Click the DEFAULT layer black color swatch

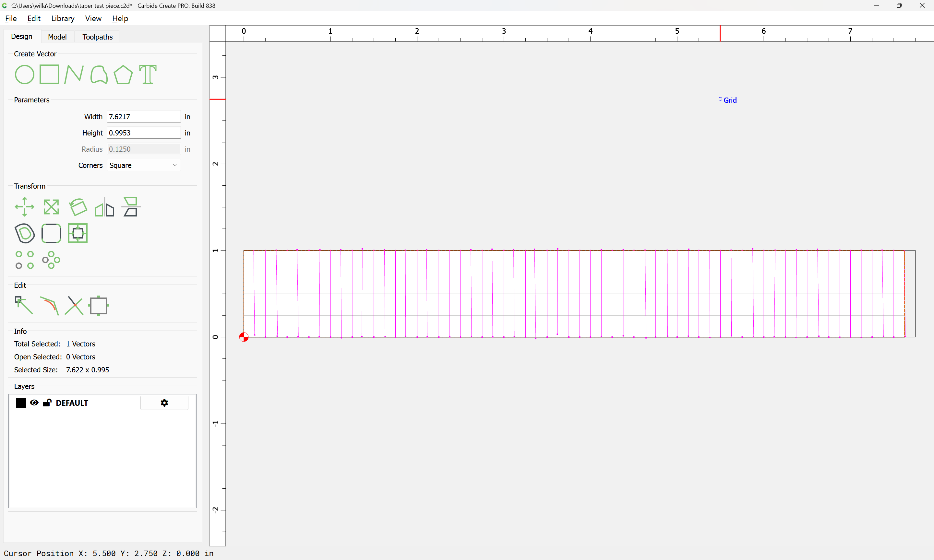pyautogui.click(x=21, y=402)
